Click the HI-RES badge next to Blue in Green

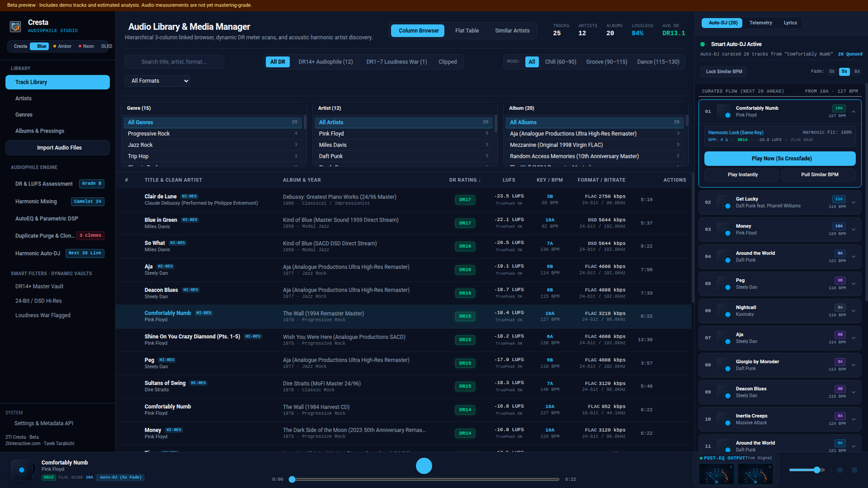[x=190, y=220]
